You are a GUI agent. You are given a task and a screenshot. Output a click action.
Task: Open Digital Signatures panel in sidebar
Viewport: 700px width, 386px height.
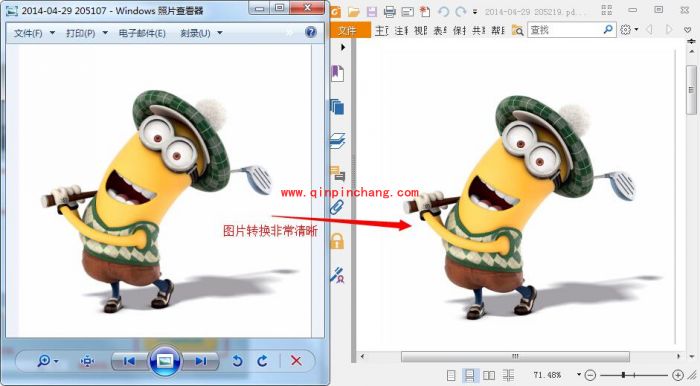pyautogui.click(x=337, y=275)
